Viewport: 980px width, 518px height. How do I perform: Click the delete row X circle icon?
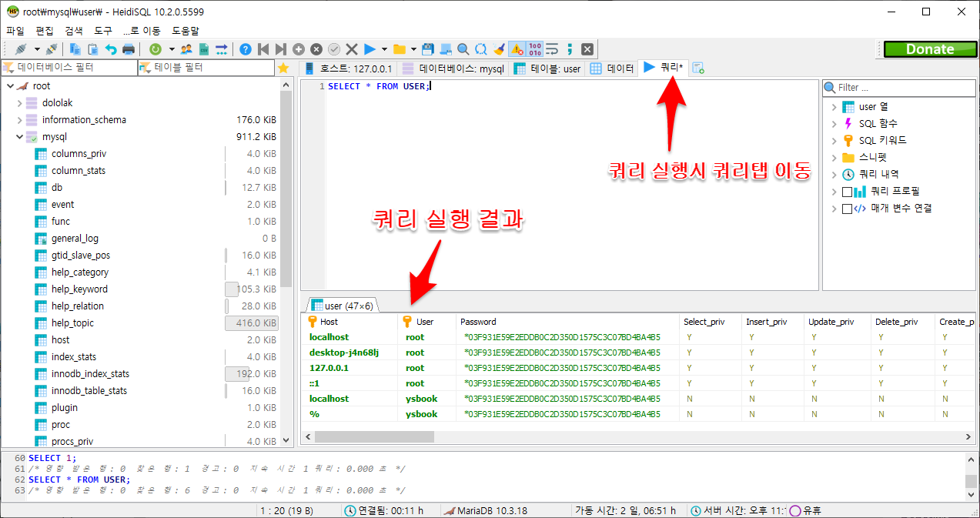[x=316, y=49]
